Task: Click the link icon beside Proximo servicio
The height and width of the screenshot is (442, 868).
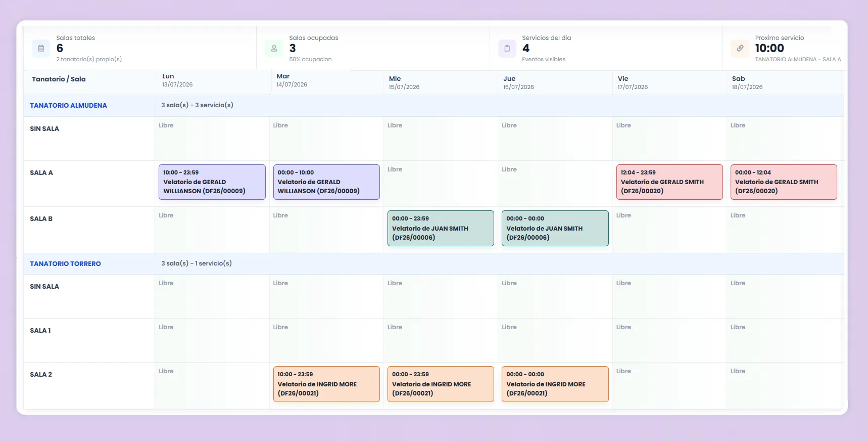Action: click(740, 49)
